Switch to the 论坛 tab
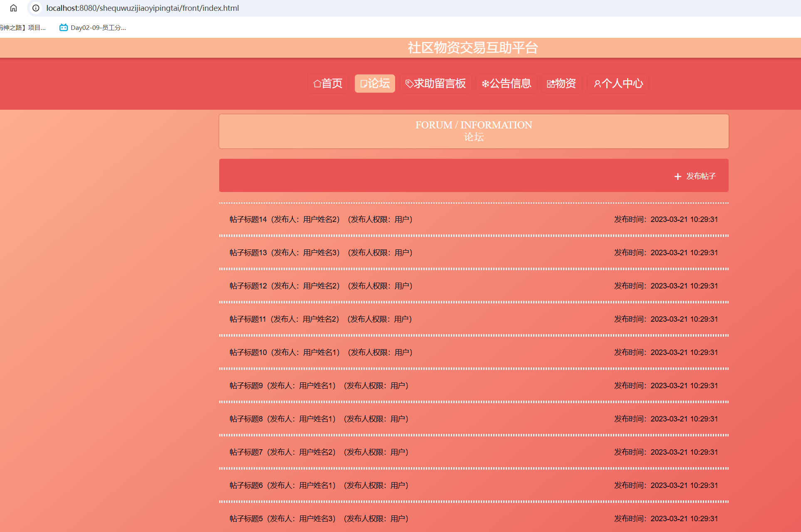801x532 pixels. [x=375, y=84]
